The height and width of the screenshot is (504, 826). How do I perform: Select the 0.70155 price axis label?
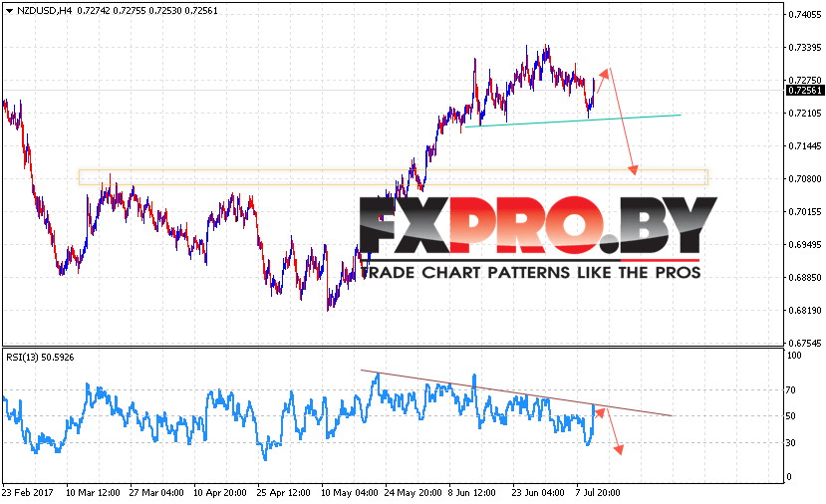click(x=805, y=212)
